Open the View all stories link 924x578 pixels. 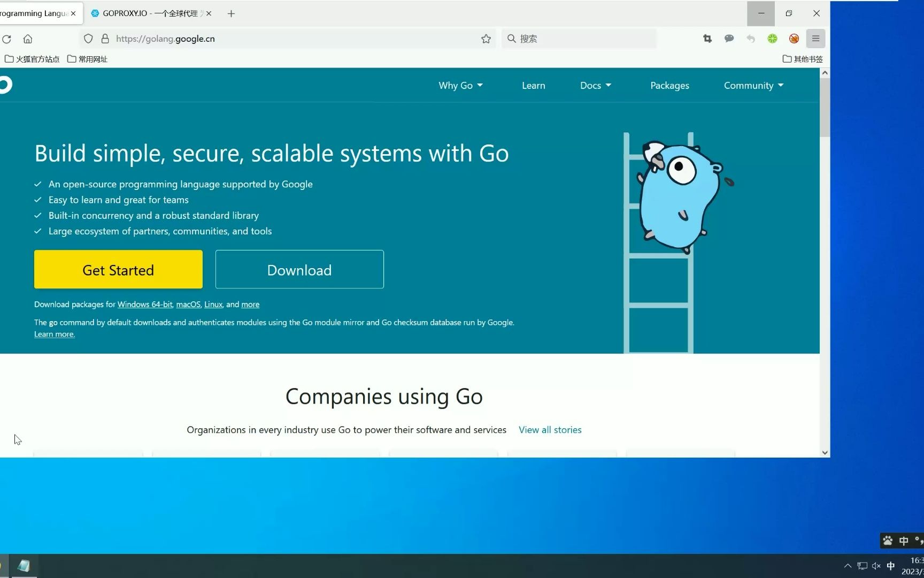point(550,430)
